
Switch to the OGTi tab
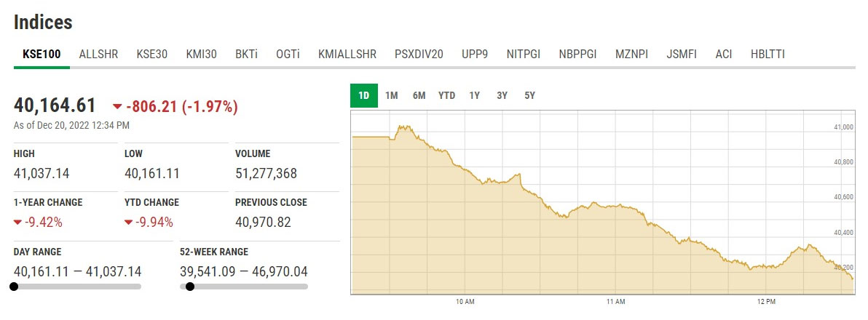click(x=288, y=55)
